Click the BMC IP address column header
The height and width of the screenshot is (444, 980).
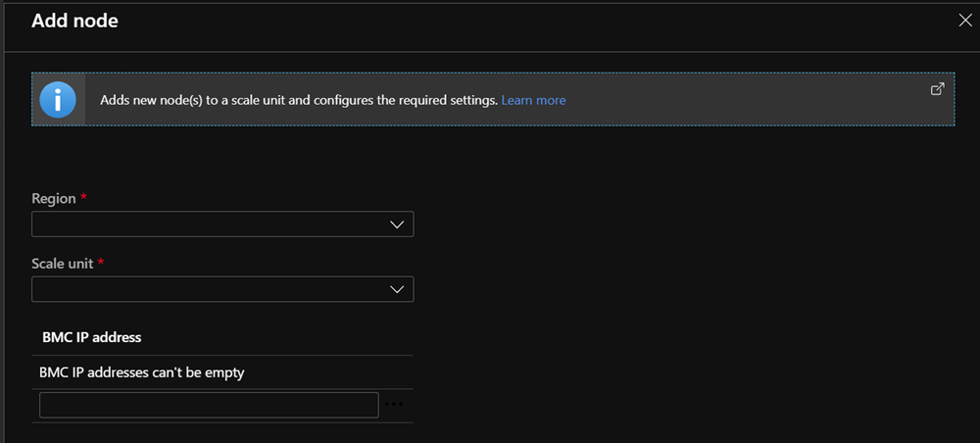coord(91,337)
